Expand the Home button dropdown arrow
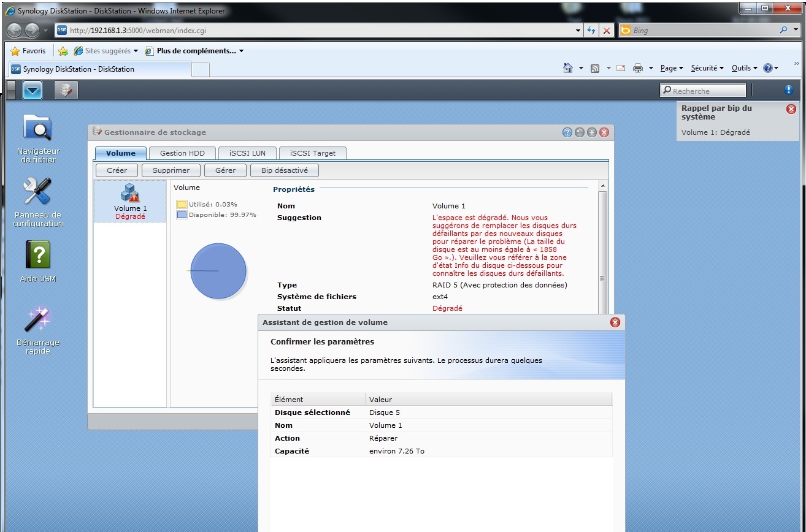This screenshot has height=532, width=806. [581, 68]
